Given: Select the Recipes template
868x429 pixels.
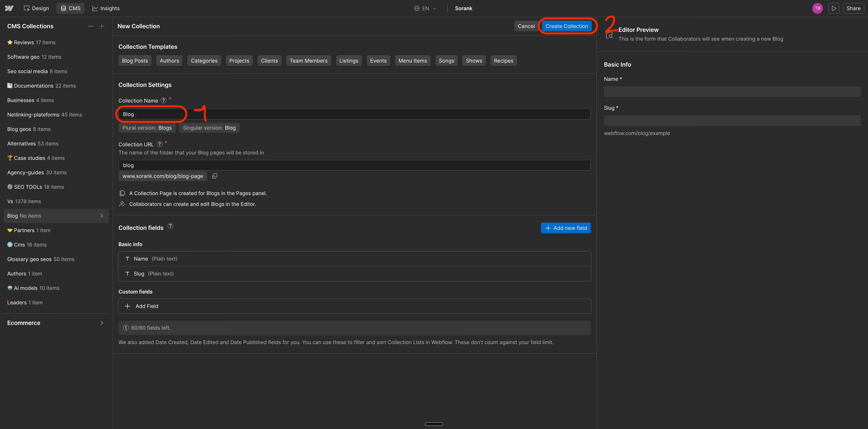Looking at the screenshot, I should 503,61.
